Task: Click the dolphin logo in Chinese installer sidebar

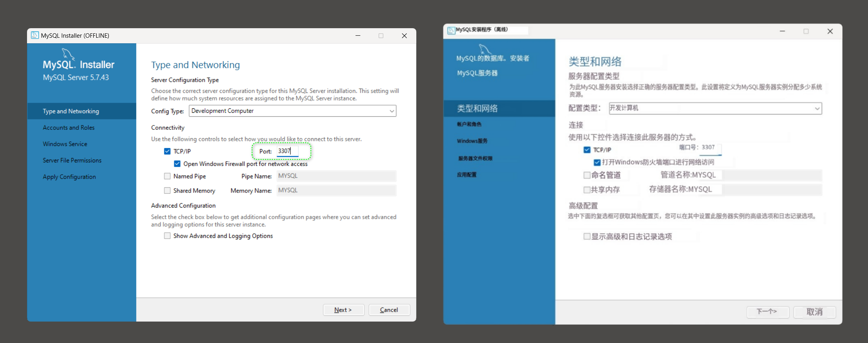Action: (485, 49)
